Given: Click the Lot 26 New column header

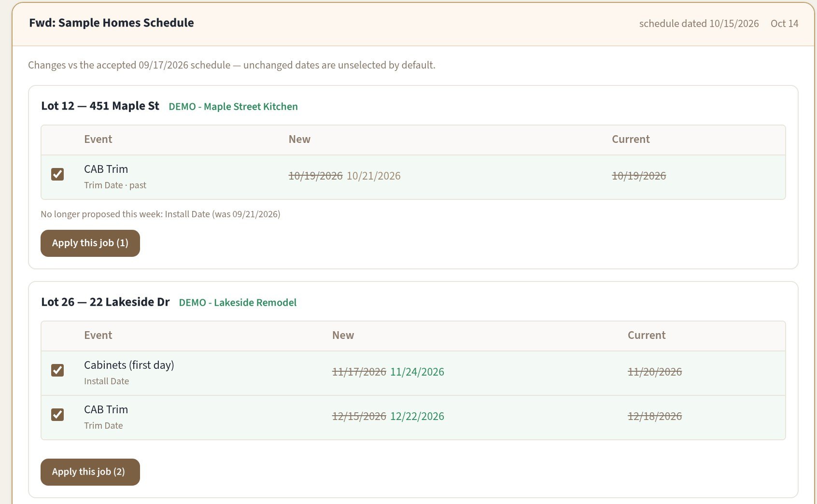Looking at the screenshot, I should point(343,336).
